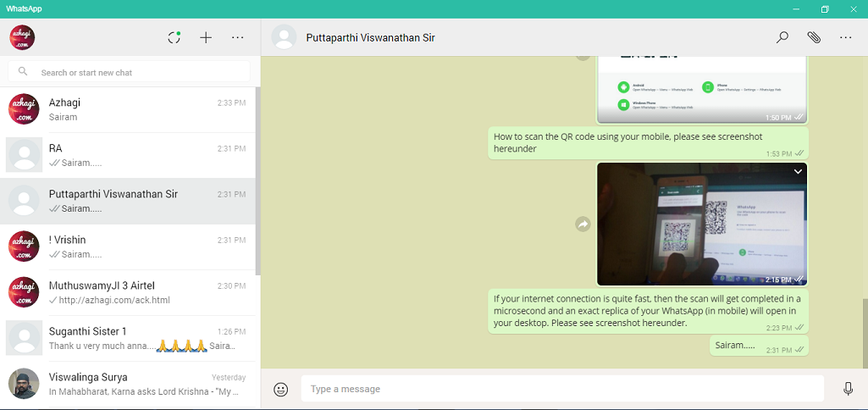Click MuthuswamyJI 3 Airtel avatar

23,292
